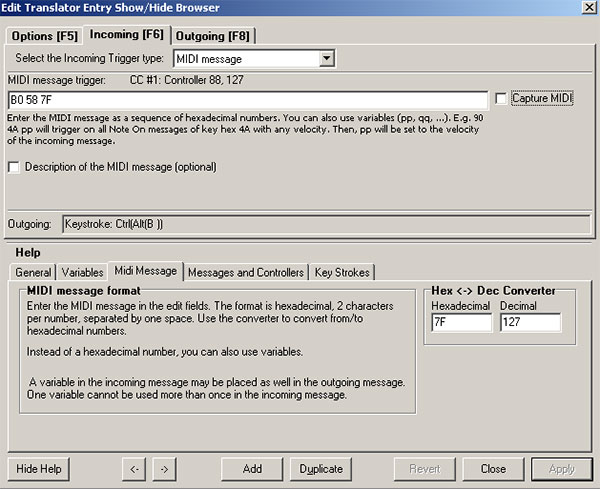Click the Outgoing keystroke field

click(326, 224)
